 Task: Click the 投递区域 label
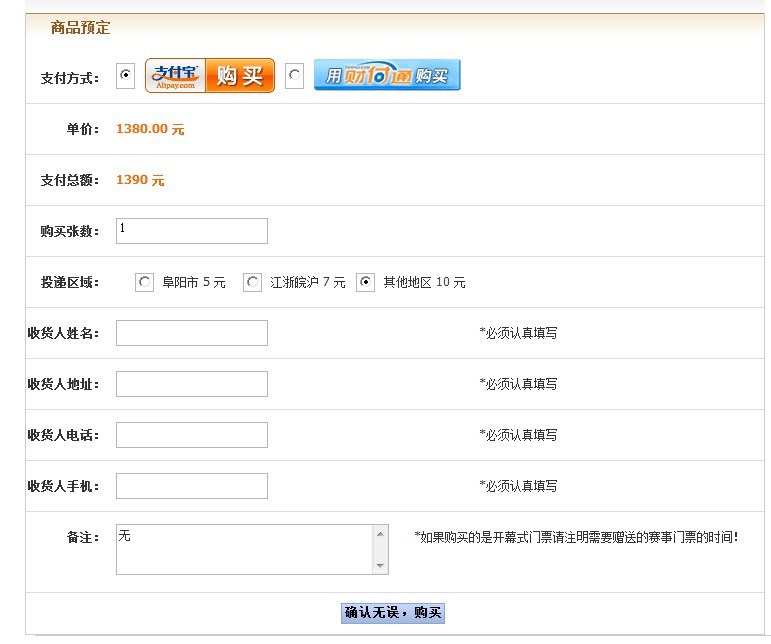(x=70, y=282)
